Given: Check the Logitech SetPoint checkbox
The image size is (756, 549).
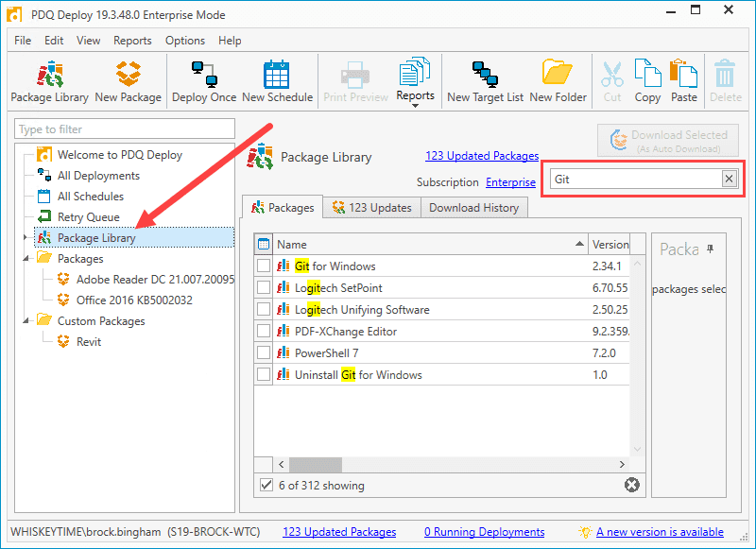Looking at the screenshot, I should click(264, 288).
